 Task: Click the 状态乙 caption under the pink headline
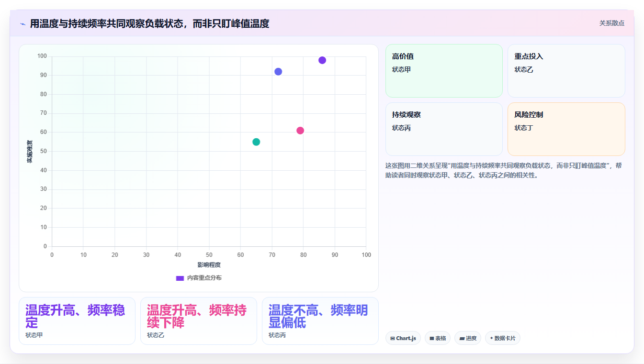pyautogui.click(x=156, y=335)
